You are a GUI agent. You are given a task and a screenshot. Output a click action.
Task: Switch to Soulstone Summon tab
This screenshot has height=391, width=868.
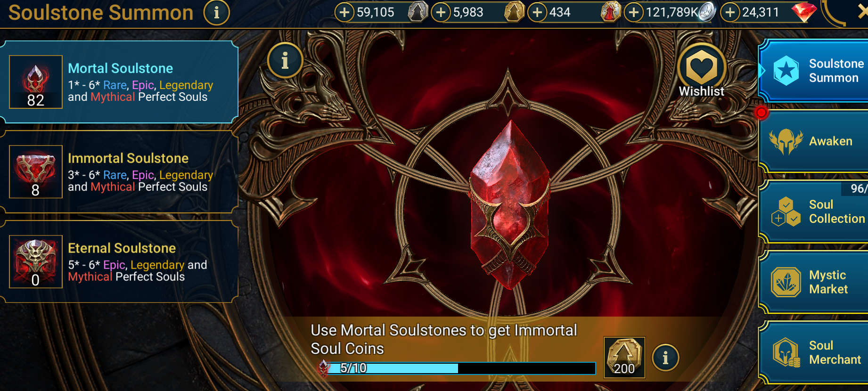(x=814, y=71)
